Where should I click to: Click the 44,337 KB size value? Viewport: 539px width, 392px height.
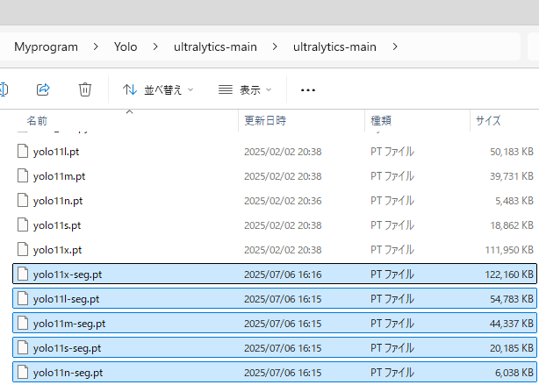512,324
